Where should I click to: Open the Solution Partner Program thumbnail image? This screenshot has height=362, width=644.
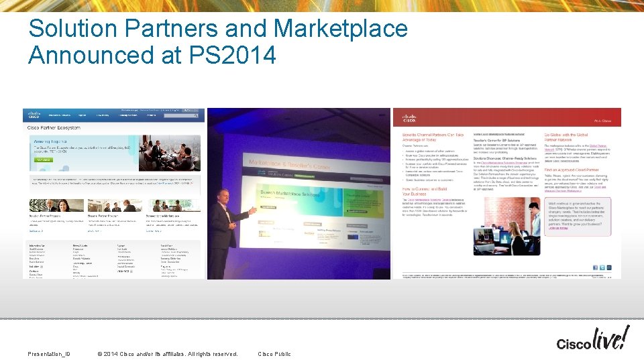click(56, 205)
